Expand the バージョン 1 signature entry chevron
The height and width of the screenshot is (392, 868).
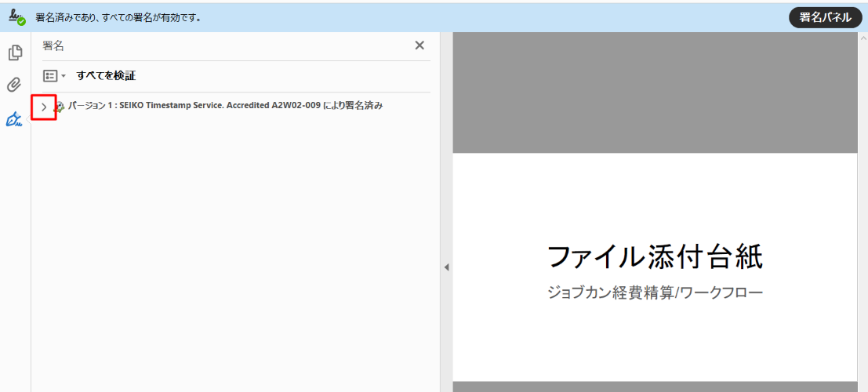coord(44,107)
